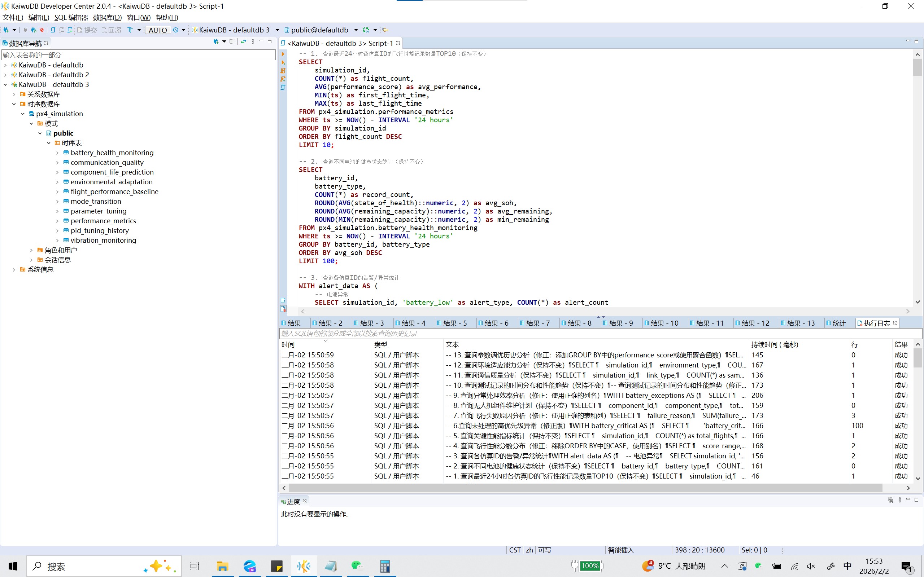
Task: Click the link with editor arrows icon
Action: (243, 41)
